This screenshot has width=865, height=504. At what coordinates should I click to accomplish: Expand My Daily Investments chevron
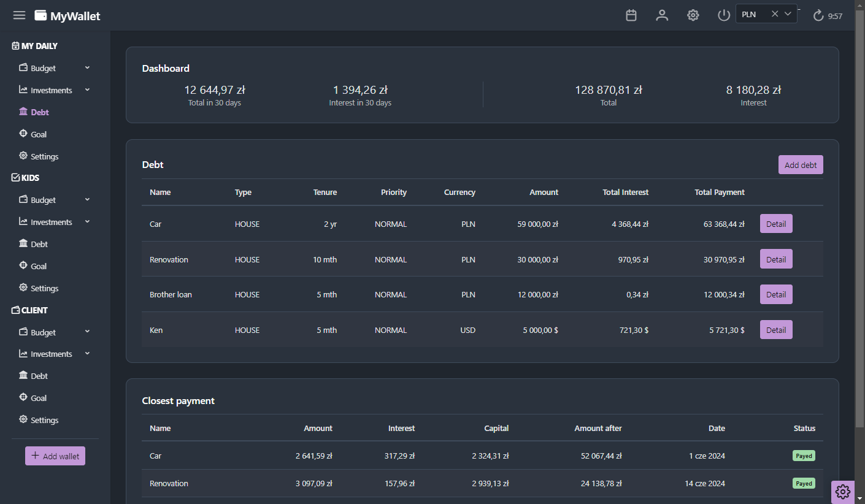coord(87,90)
